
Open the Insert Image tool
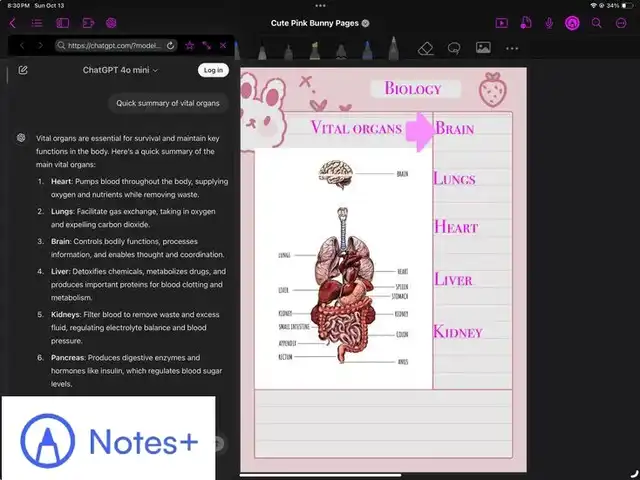click(483, 47)
